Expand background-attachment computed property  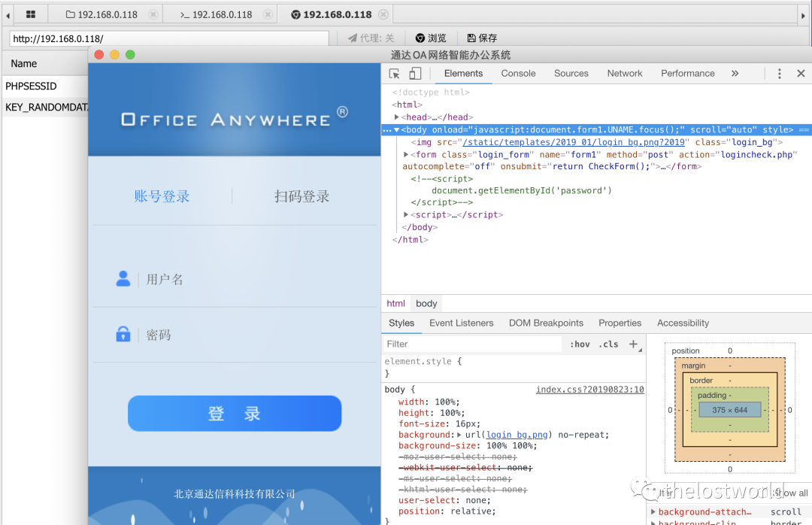tap(653, 511)
